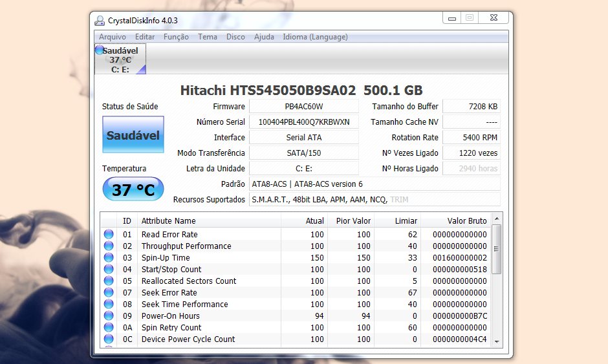This screenshot has height=364, width=608.
Task: Click the raw value 000000000518
Action: click(x=459, y=270)
